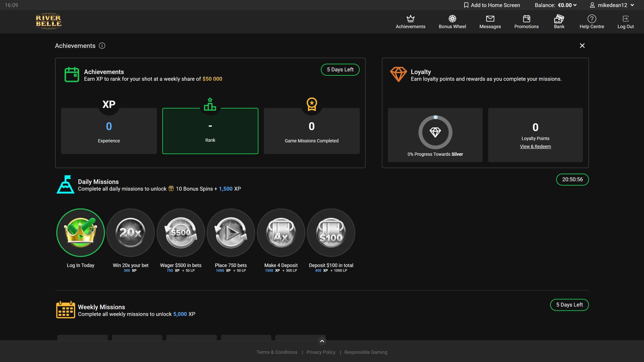Click the $50 000 prize text
Viewport: 644px width, 362px height.
[x=212, y=79]
